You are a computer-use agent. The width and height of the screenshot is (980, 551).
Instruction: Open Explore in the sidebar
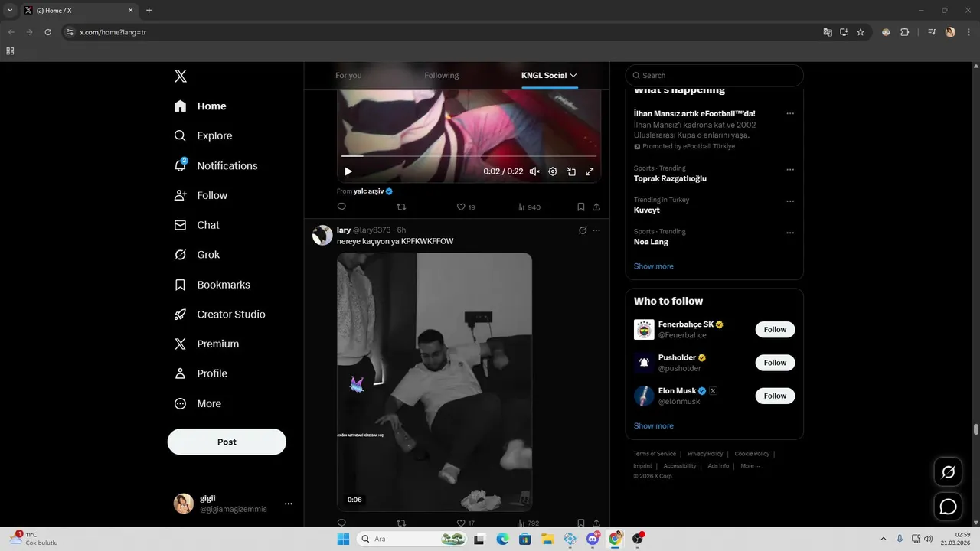203,135
